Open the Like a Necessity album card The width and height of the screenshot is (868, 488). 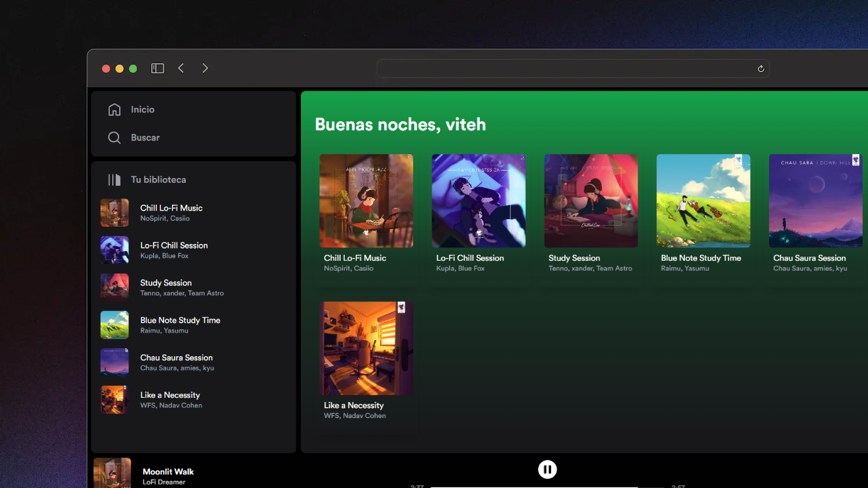coord(366,349)
